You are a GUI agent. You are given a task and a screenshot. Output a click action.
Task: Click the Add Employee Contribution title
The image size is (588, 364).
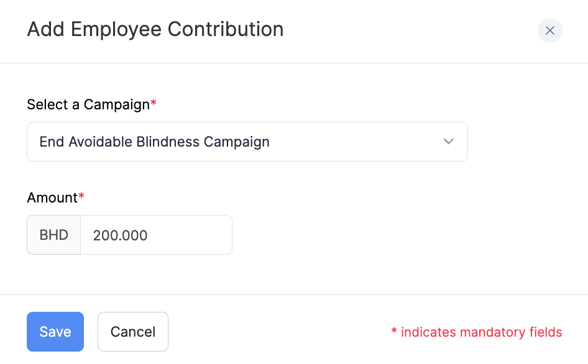click(155, 29)
